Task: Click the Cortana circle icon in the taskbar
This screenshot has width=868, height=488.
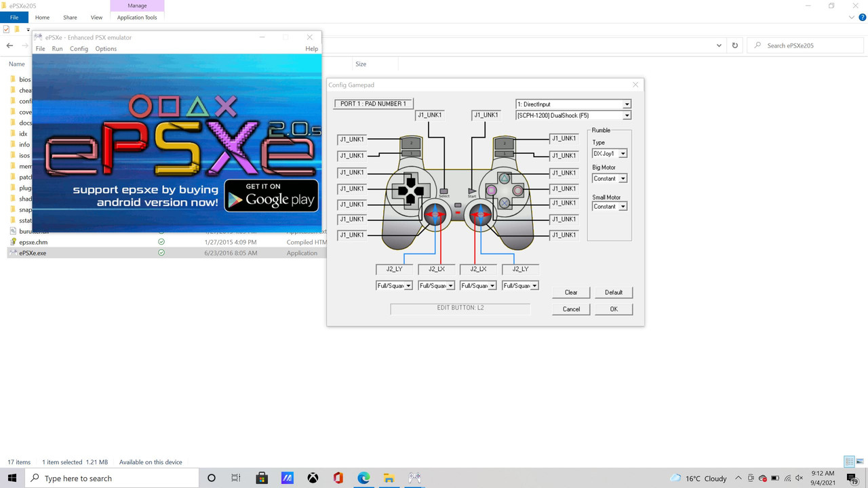Action: [x=211, y=478]
